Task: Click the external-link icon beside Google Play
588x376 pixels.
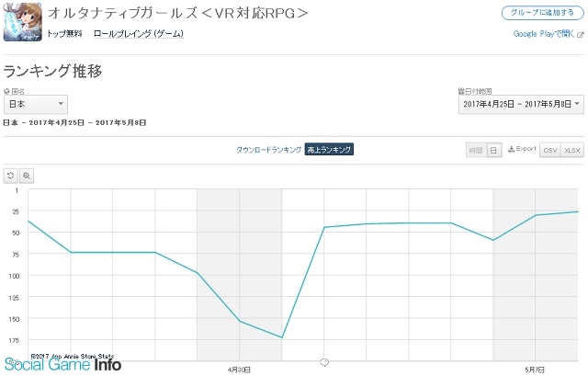Action: point(580,35)
